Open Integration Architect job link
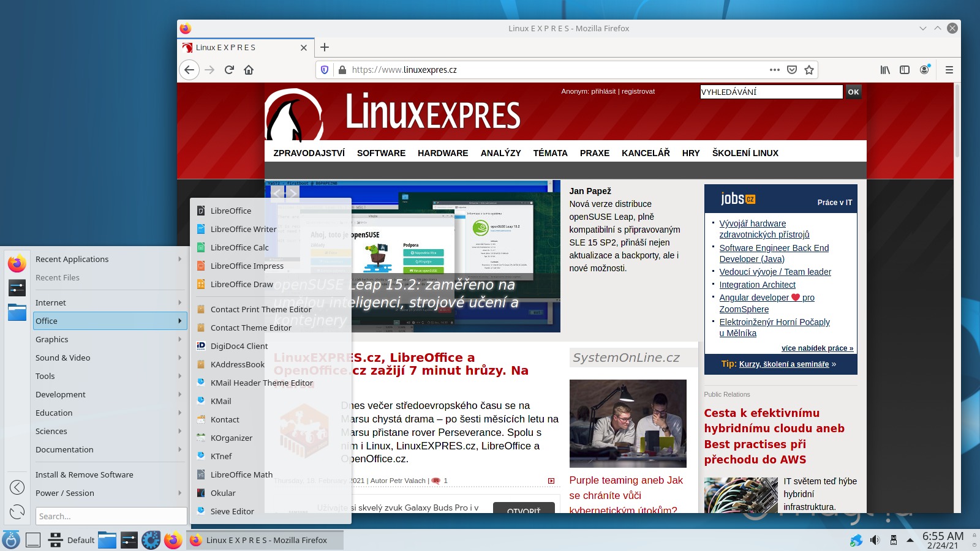 tap(757, 285)
